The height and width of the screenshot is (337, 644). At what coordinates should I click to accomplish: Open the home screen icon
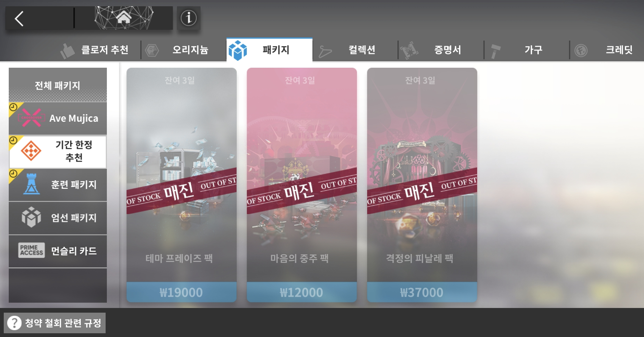[x=124, y=18]
